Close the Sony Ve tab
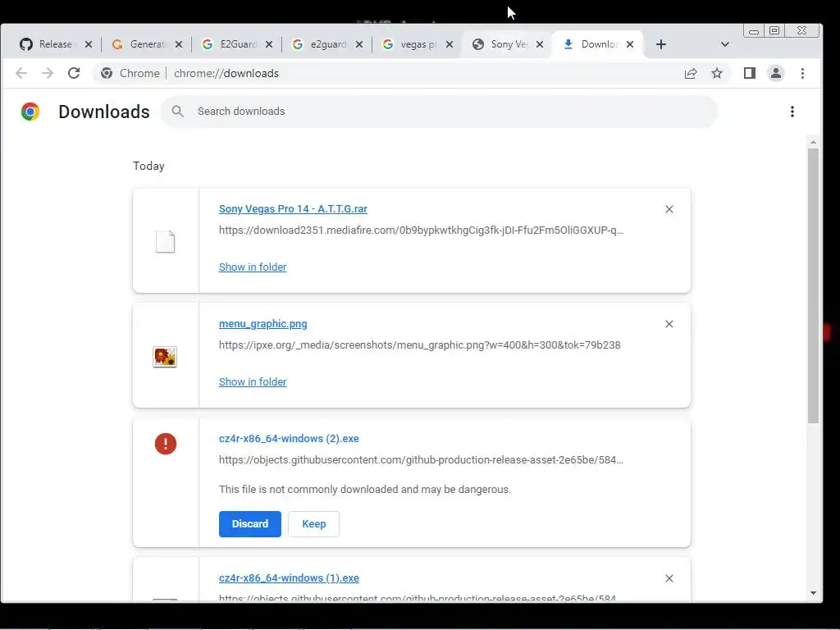Screen dimensions: 840x630 click(x=540, y=44)
